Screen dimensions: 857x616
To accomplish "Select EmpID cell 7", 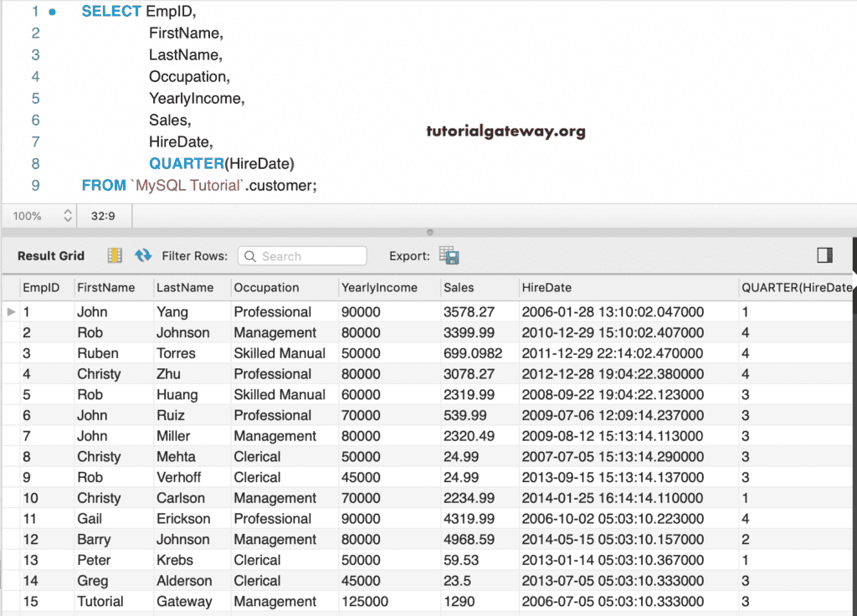I will click(47, 436).
